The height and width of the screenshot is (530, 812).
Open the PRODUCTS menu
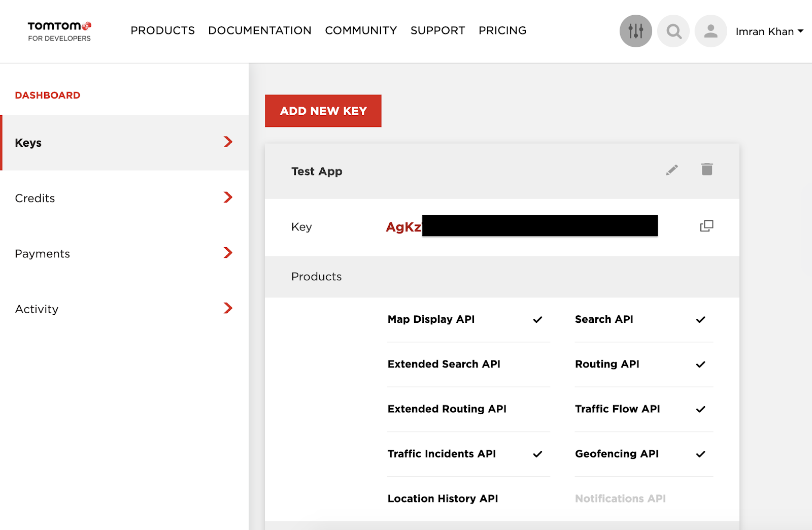(162, 30)
